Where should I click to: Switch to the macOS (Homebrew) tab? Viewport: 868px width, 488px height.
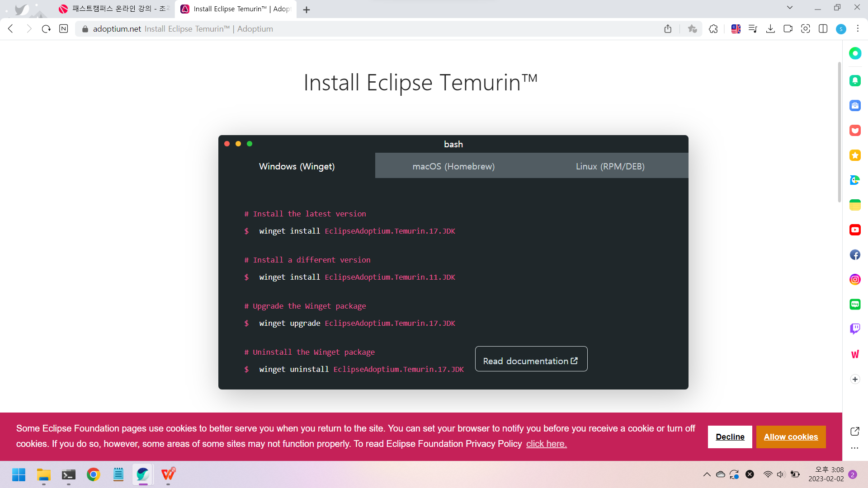point(453,166)
